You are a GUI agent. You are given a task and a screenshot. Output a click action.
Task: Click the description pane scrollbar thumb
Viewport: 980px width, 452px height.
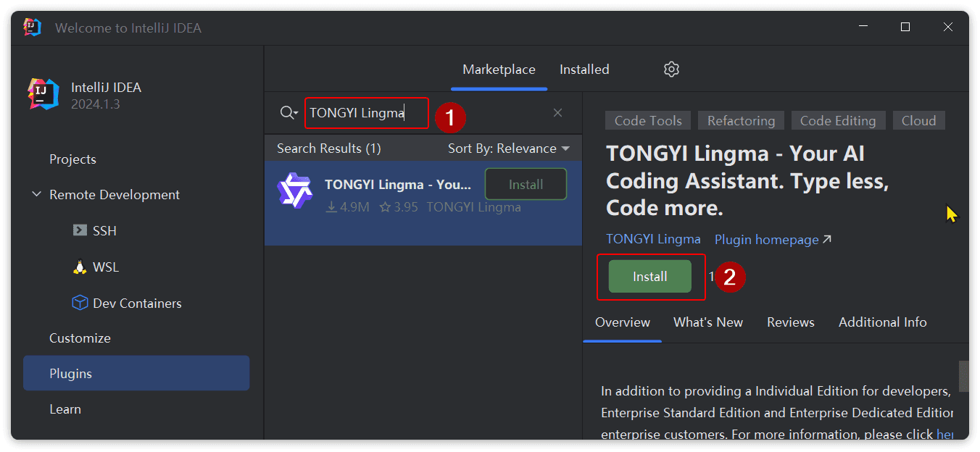[963, 376]
